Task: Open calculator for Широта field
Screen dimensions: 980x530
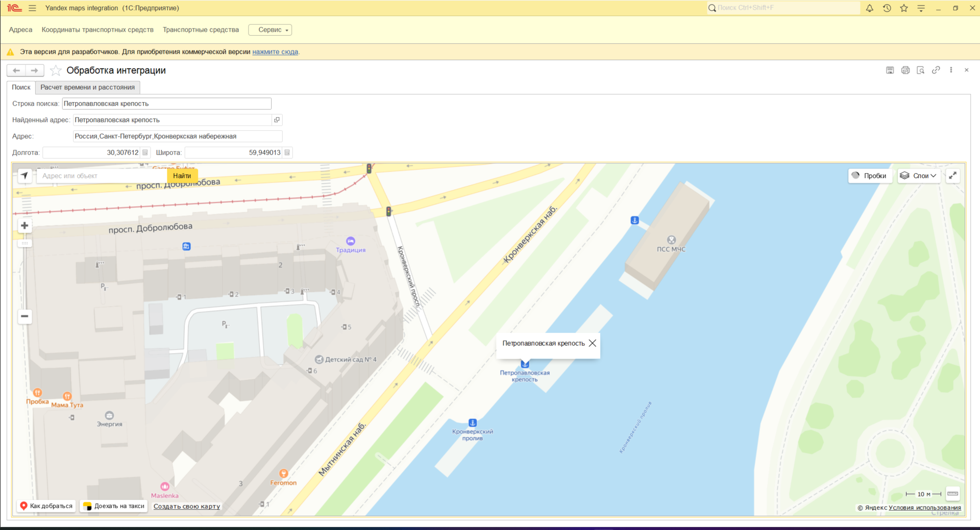Action: click(x=287, y=153)
